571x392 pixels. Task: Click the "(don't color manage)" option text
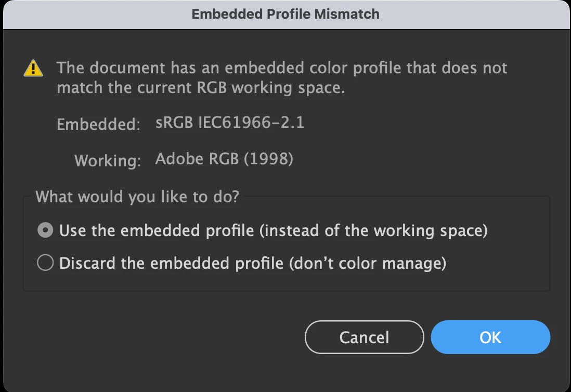pyautogui.click(x=368, y=264)
